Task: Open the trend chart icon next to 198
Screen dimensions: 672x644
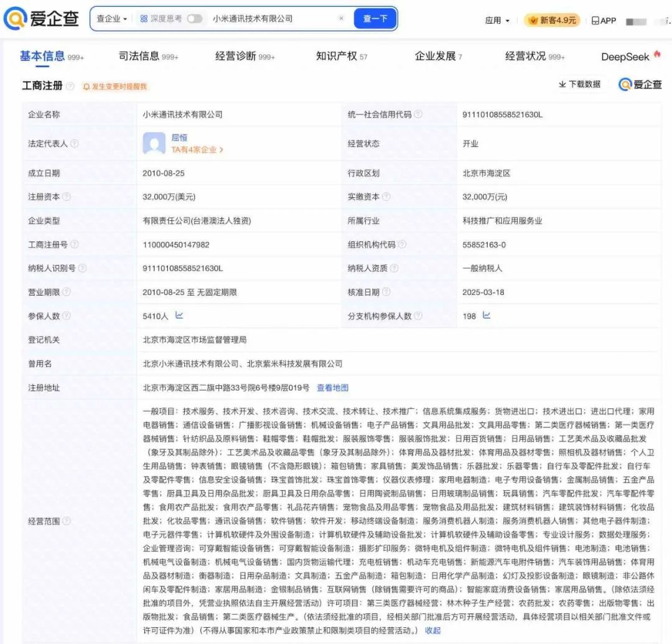Action: click(x=487, y=315)
